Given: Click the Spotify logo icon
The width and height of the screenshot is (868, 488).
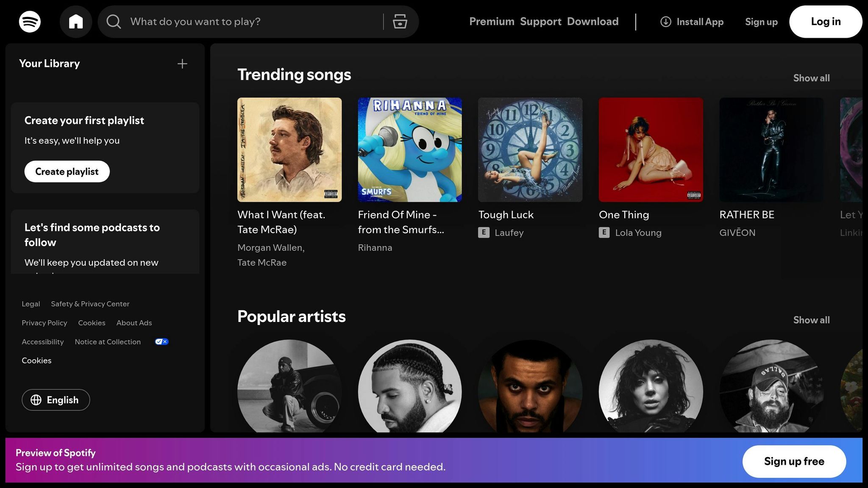Looking at the screenshot, I should [30, 22].
